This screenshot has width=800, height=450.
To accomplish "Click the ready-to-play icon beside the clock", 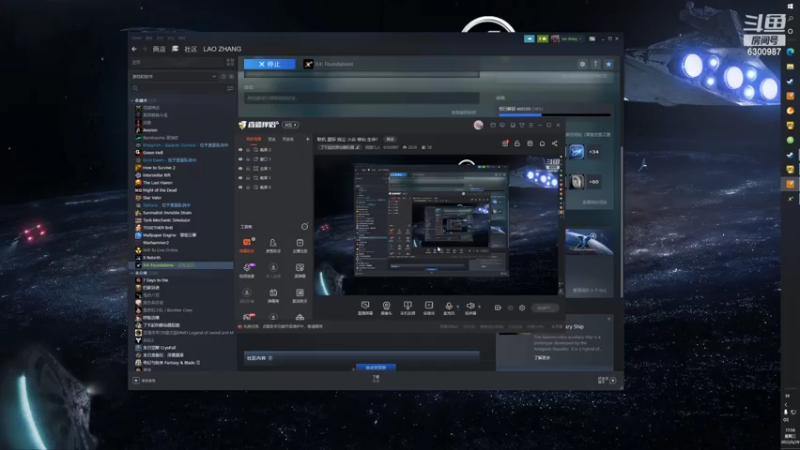I will pyautogui.click(x=232, y=77).
